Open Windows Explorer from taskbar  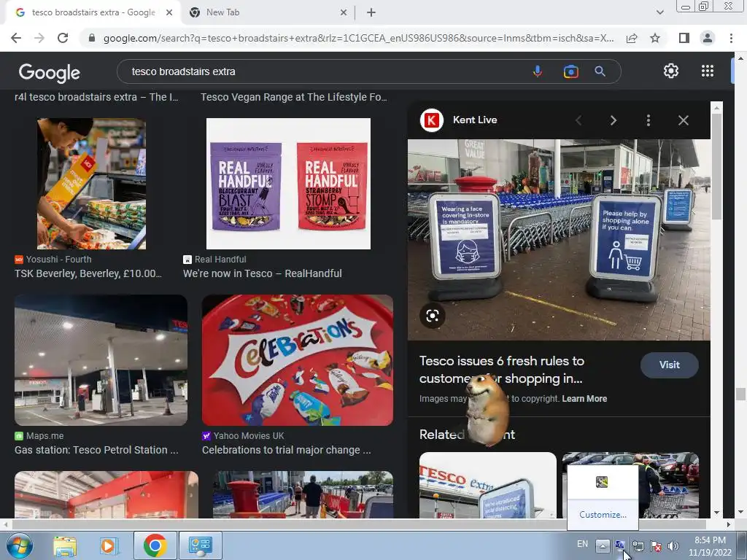[65, 545]
